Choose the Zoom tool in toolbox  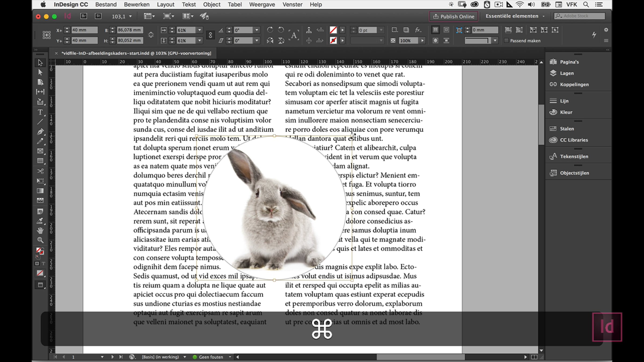40,240
